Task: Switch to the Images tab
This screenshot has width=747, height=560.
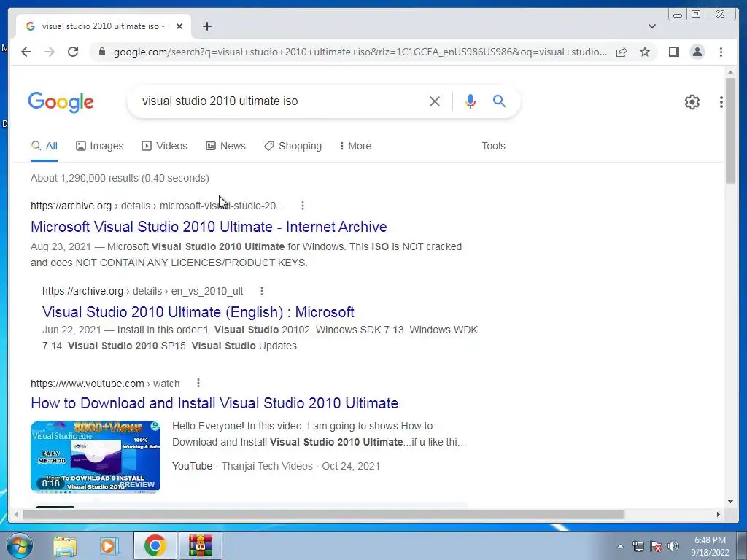Action: (x=99, y=146)
